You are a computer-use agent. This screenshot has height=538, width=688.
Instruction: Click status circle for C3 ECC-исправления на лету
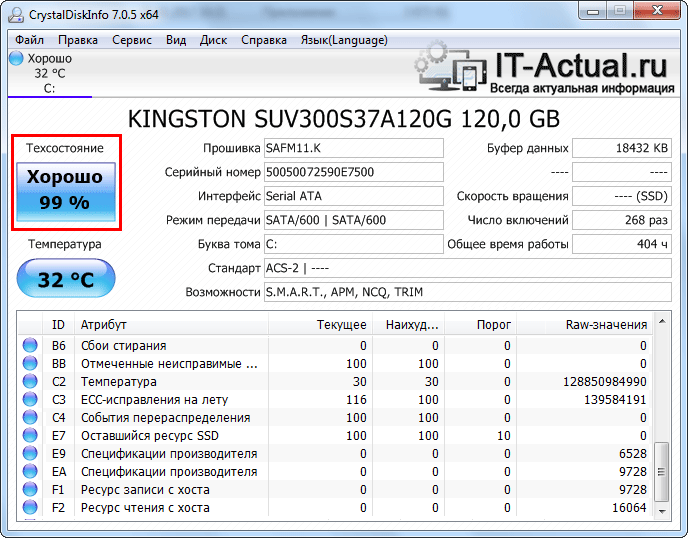(x=30, y=399)
